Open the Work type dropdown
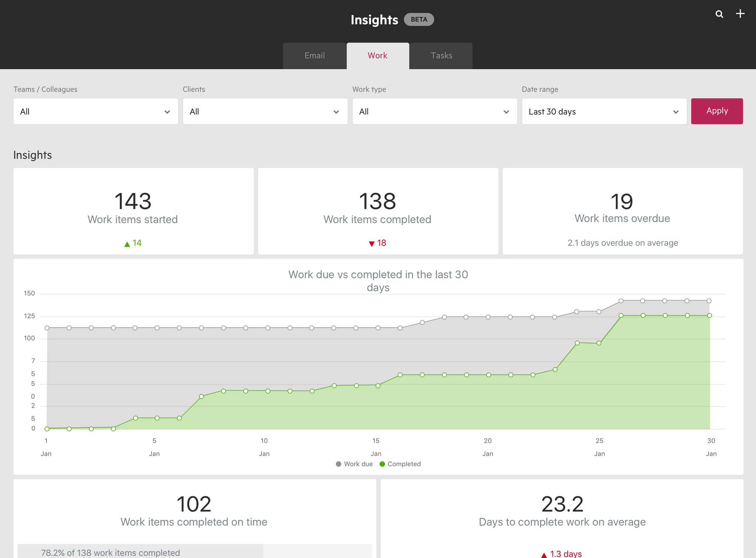 pos(434,111)
